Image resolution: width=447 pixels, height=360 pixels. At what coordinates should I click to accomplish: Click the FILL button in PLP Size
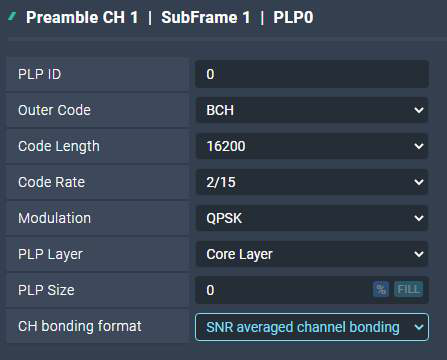coord(409,289)
